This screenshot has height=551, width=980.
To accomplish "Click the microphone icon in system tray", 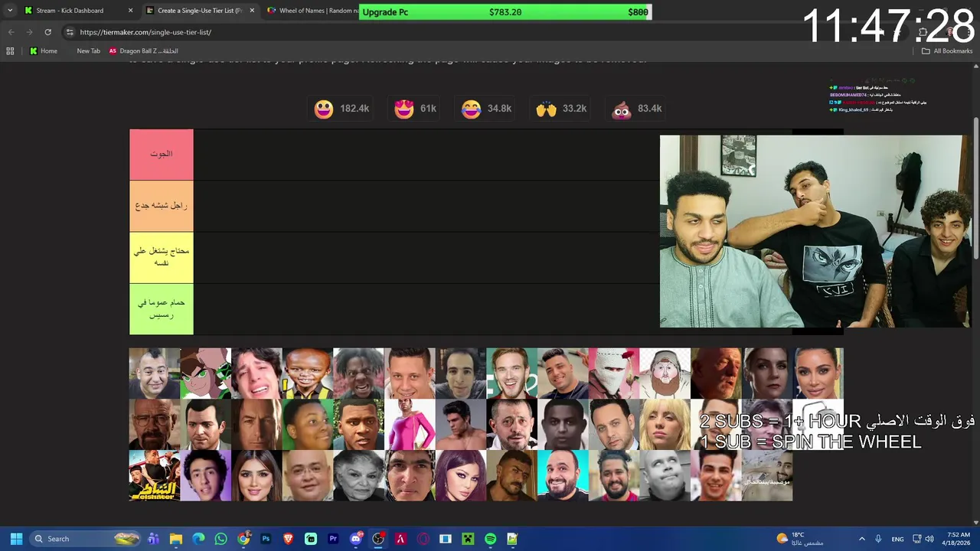I will tap(878, 539).
